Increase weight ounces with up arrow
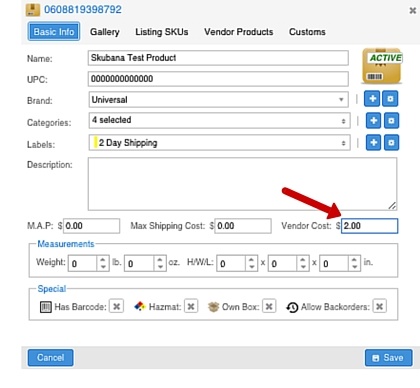Viewport: 420px width, 388px height. click(160, 259)
